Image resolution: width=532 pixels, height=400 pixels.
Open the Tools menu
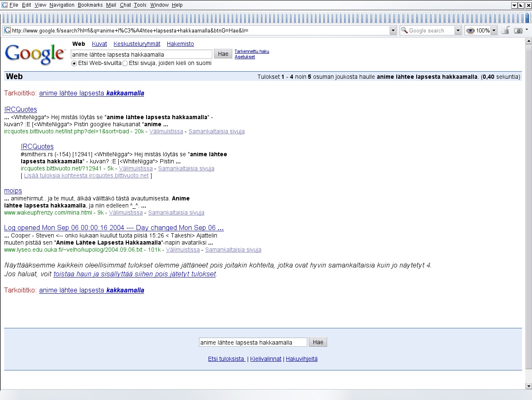click(x=140, y=5)
